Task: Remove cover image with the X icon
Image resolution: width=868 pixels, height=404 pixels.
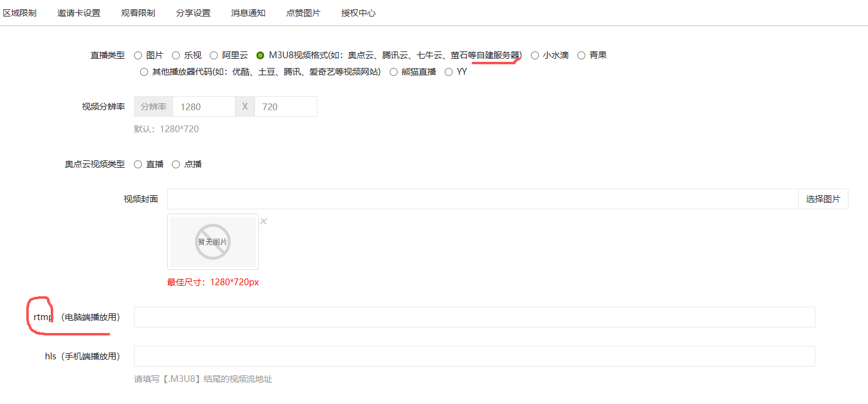Action: click(264, 222)
